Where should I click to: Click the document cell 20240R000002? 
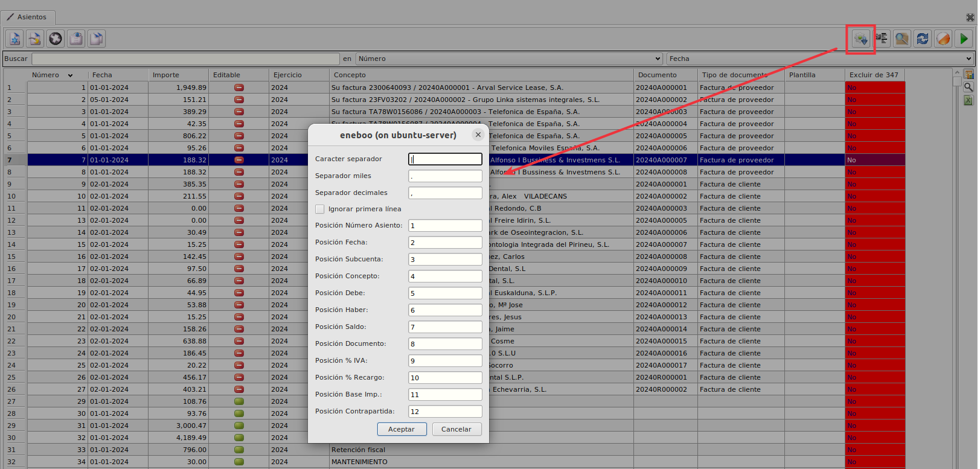(666, 389)
